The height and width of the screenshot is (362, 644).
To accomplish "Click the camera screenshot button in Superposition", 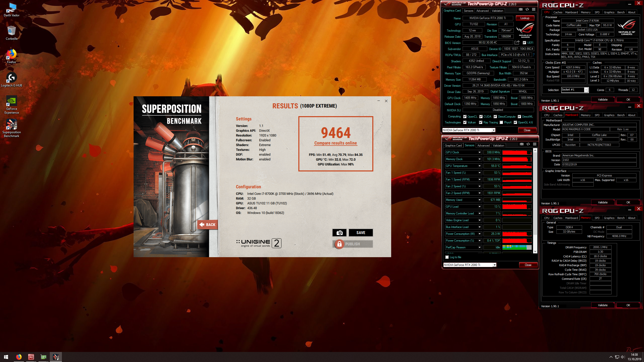I will tap(339, 233).
